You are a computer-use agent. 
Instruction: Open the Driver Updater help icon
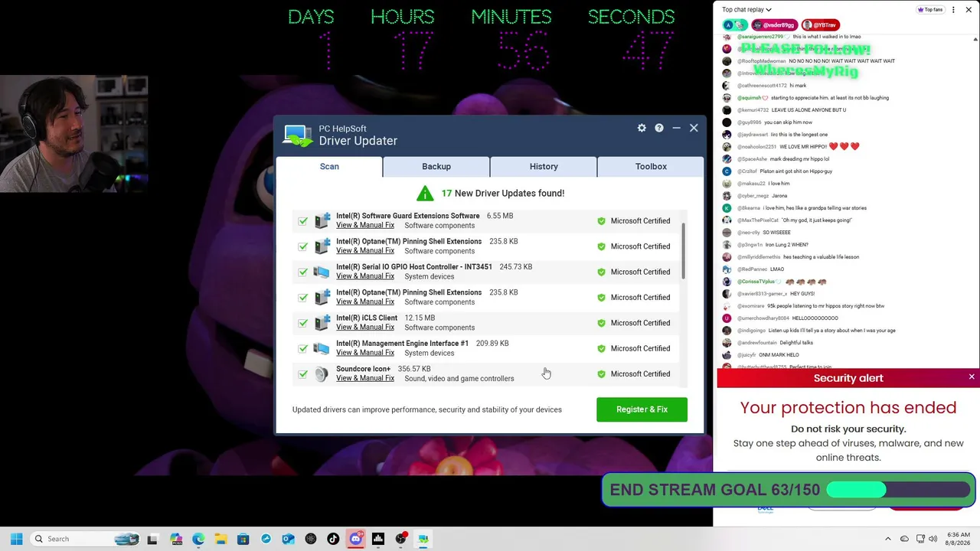(x=658, y=128)
